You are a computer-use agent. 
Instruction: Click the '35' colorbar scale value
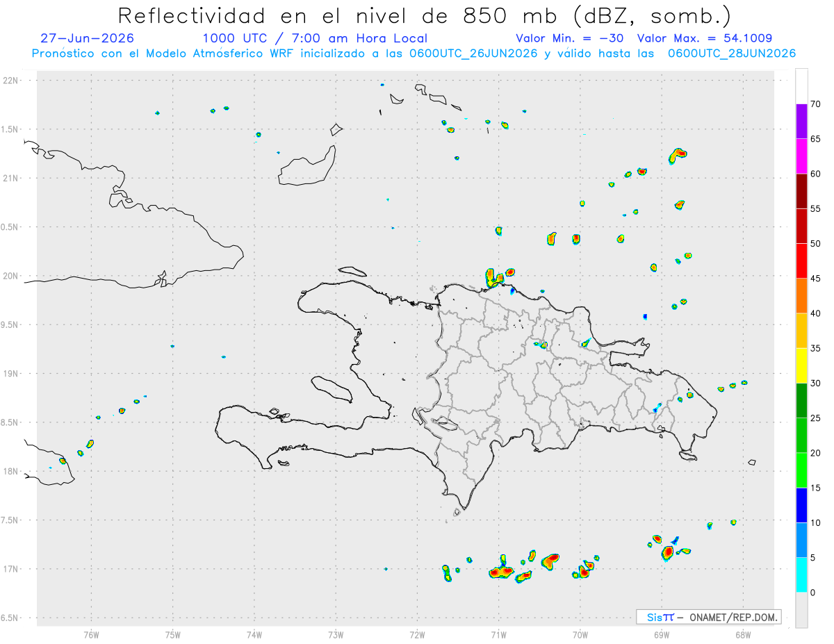(x=816, y=348)
